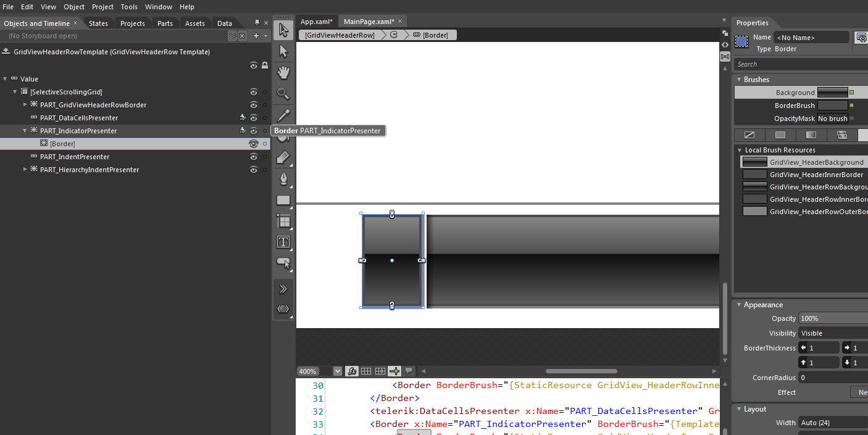Image resolution: width=868 pixels, height=435 pixels.
Task: Select the Eyedropper tool
Action: point(283,115)
